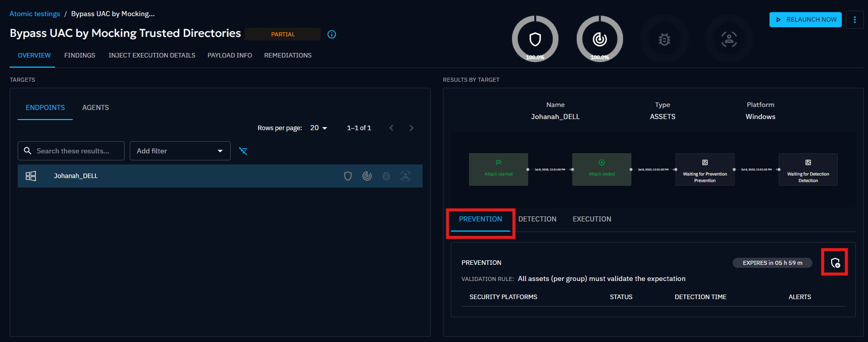The image size is (868, 342).
Task: Click the human response gauge icon
Action: tap(729, 39)
